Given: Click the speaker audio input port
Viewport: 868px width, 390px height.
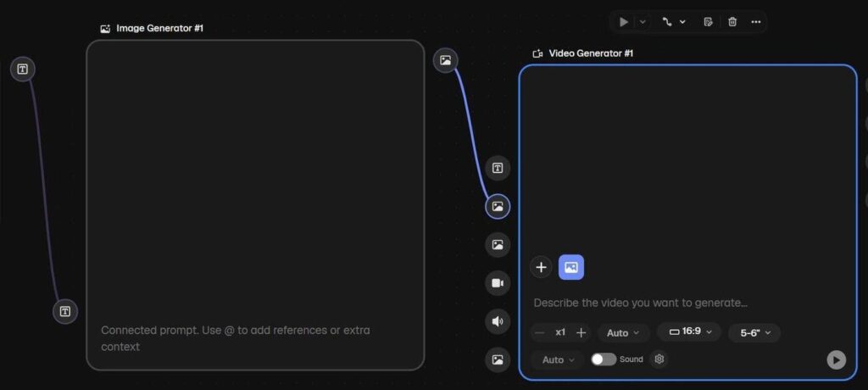Looking at the screenshot, I should tap(498, 321).
